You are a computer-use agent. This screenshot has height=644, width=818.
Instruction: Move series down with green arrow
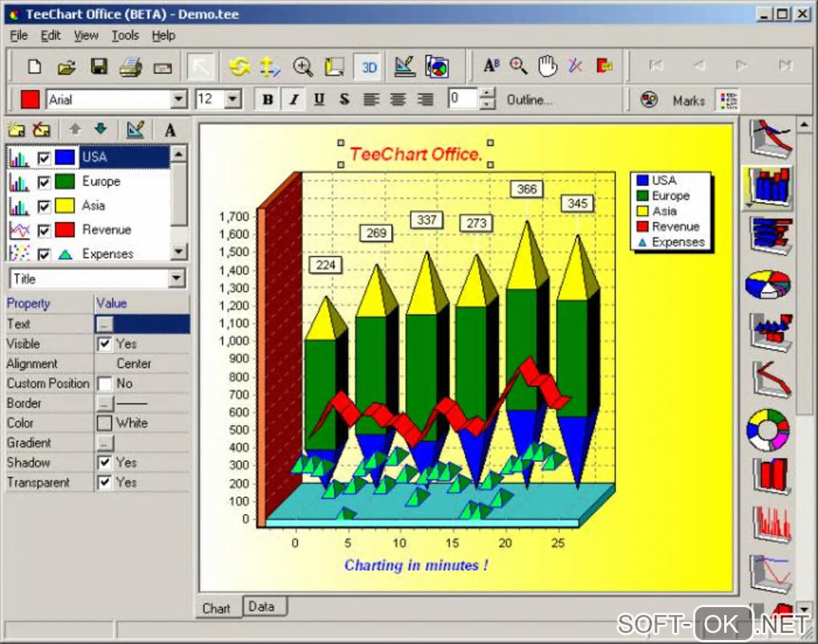pyautogui.click(x=101, y=128)
